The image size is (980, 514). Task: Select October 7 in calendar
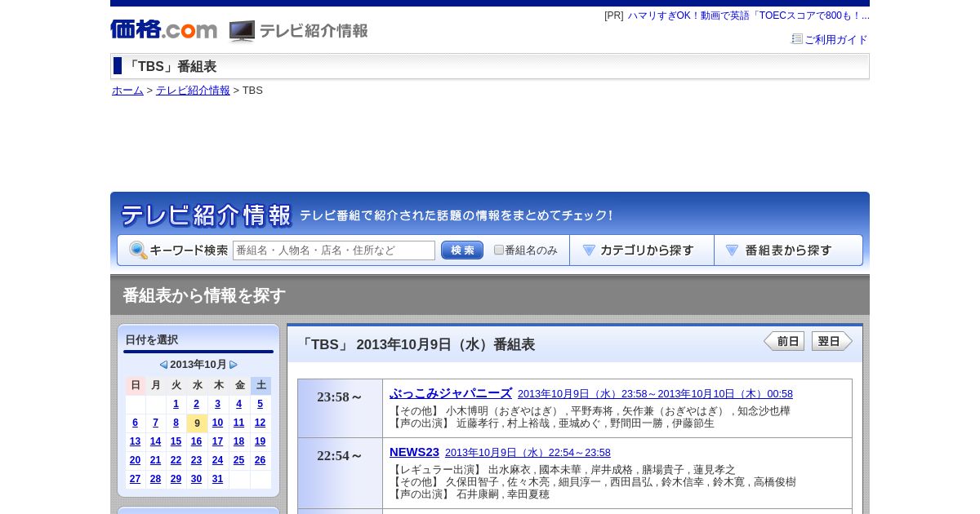coord(155,423)
